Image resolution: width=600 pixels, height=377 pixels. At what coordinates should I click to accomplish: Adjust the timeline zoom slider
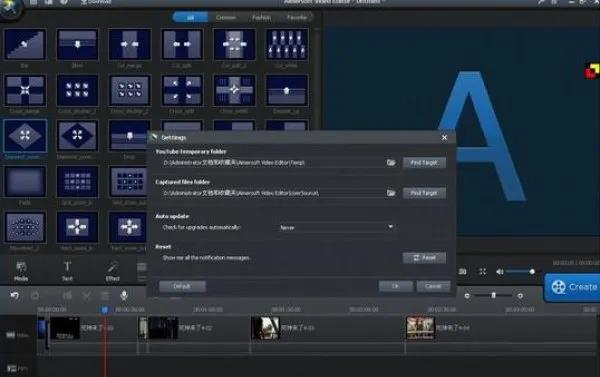(493, 295)
